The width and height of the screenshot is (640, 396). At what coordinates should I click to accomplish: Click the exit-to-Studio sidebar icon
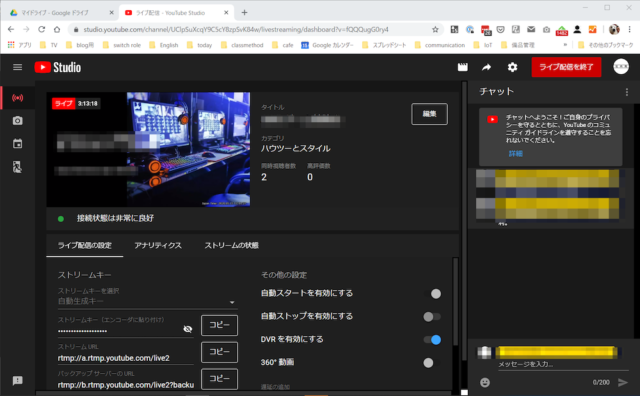click(x=18, y=167)
